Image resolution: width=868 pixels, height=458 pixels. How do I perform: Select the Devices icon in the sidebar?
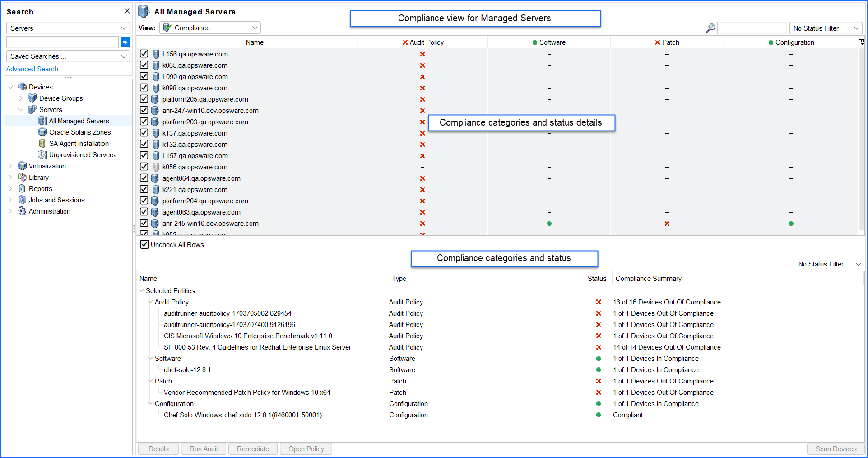(x=22, y=87)
